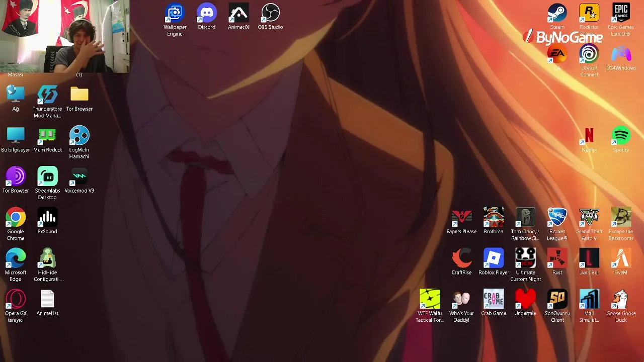Launch OBS Studio
Screen dimensions: 644x362
click(270, 14)
